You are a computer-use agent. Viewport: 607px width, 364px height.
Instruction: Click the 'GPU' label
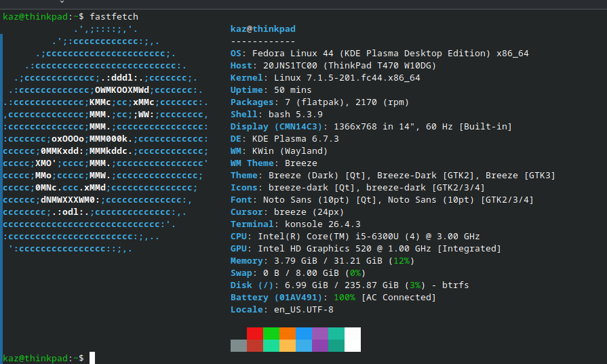point(239,249)
